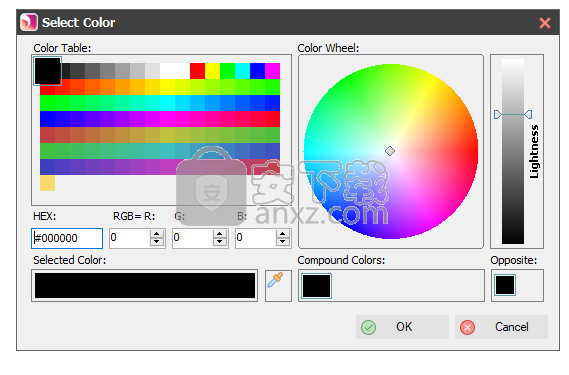Close the Select Color dialog
This screenshot has width=569, height=375.
pyautogui.click(x=545, y=23)
